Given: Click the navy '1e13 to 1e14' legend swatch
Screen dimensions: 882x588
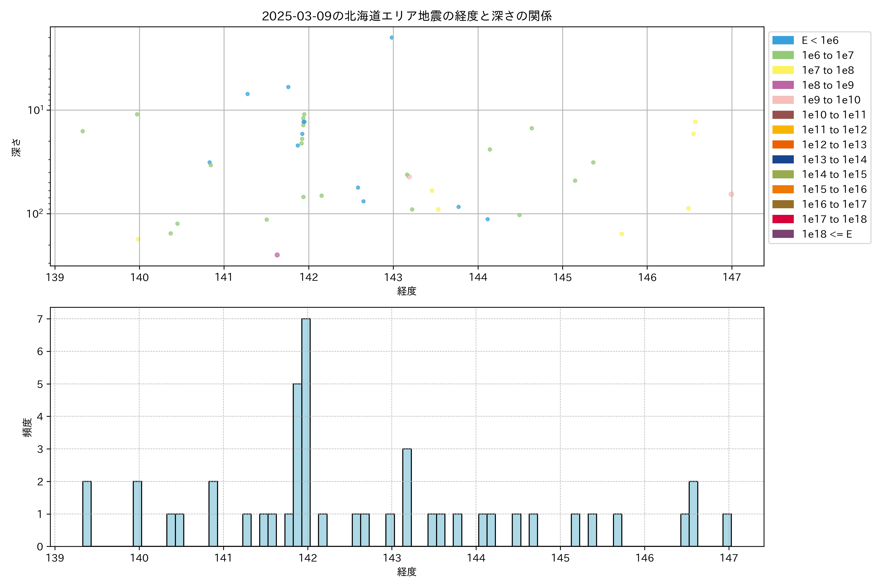Looking at the screenshot, I should [783, 159].
